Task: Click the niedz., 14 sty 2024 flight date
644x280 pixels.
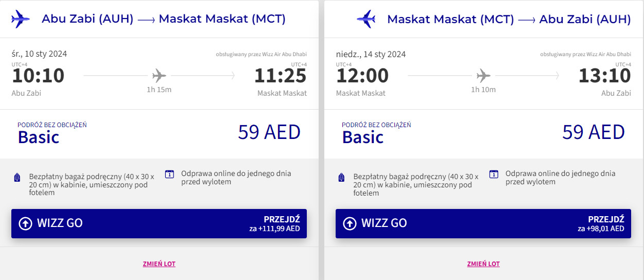Action: [371, 54]
